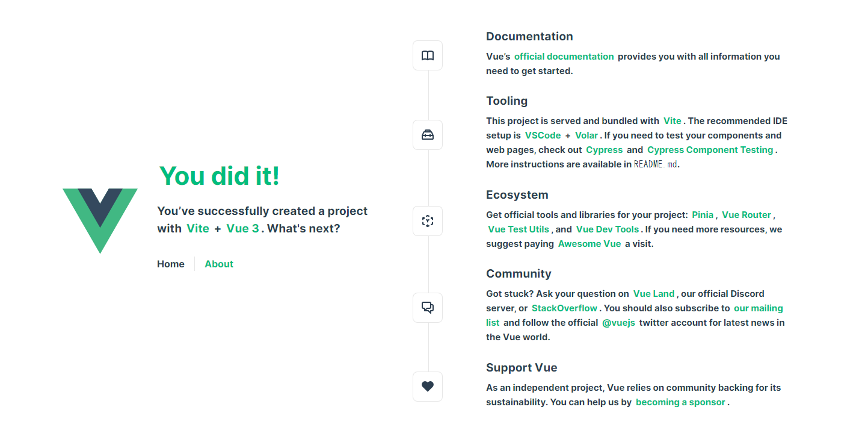Screen dimensions: 868x448
Task: Click the Support Vue heart icon
Action: tap(428, 387)
